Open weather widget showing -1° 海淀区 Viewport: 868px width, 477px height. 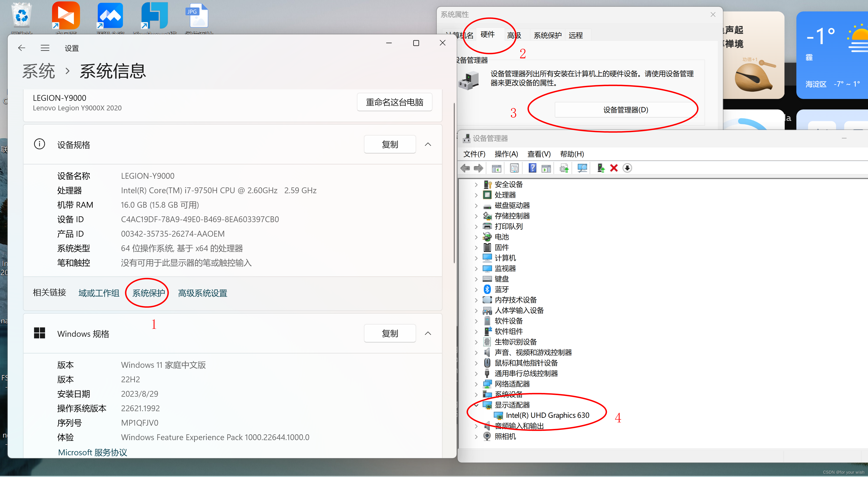(832, 55)
